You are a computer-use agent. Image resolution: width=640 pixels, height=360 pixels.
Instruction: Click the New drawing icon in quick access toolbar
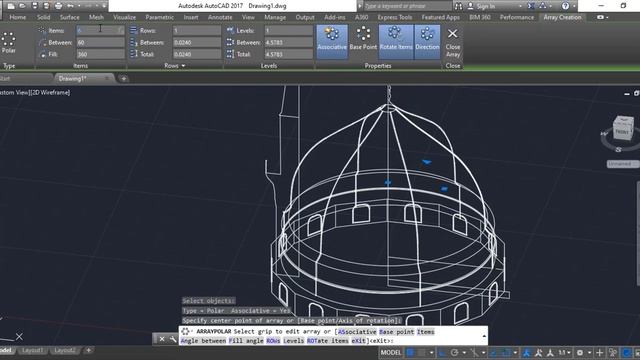pos(11,6)
